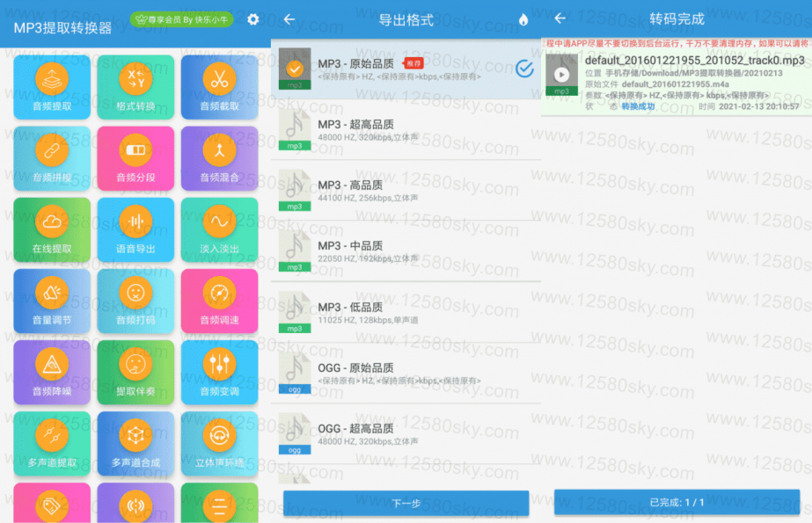Viewport: 812px width, 523px height.
Task: Open the 音频混合 audio mixing tool
Action: pyautogui.click(x=219, y=156)
